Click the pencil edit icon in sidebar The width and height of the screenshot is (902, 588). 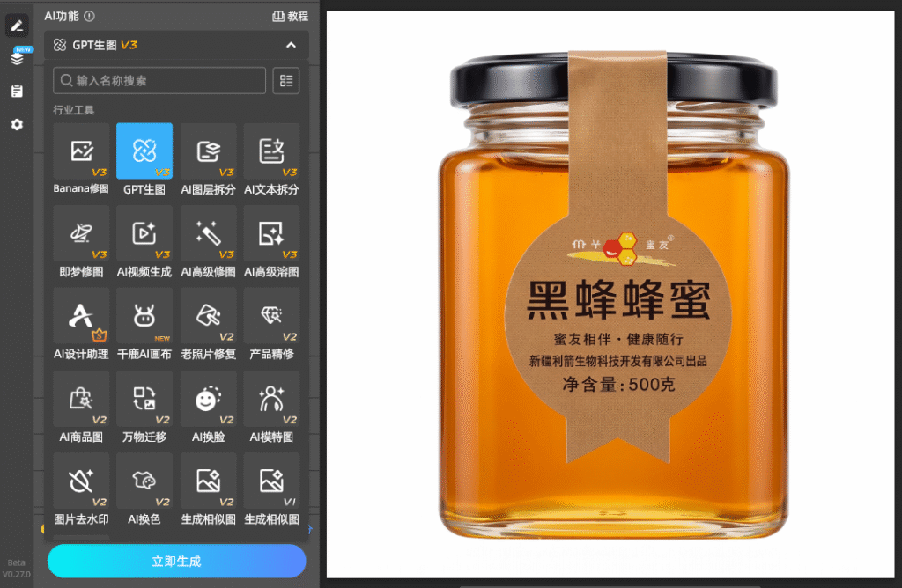point(17,26)
